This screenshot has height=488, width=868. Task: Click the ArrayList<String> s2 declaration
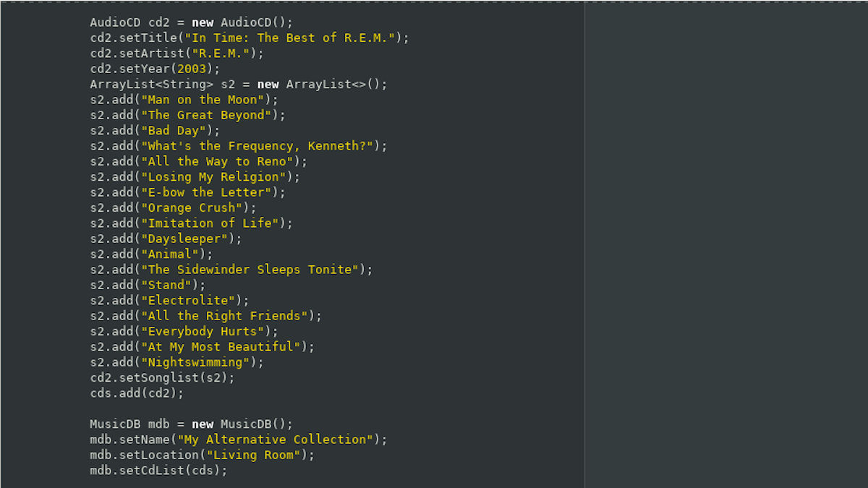pos(238,84)
